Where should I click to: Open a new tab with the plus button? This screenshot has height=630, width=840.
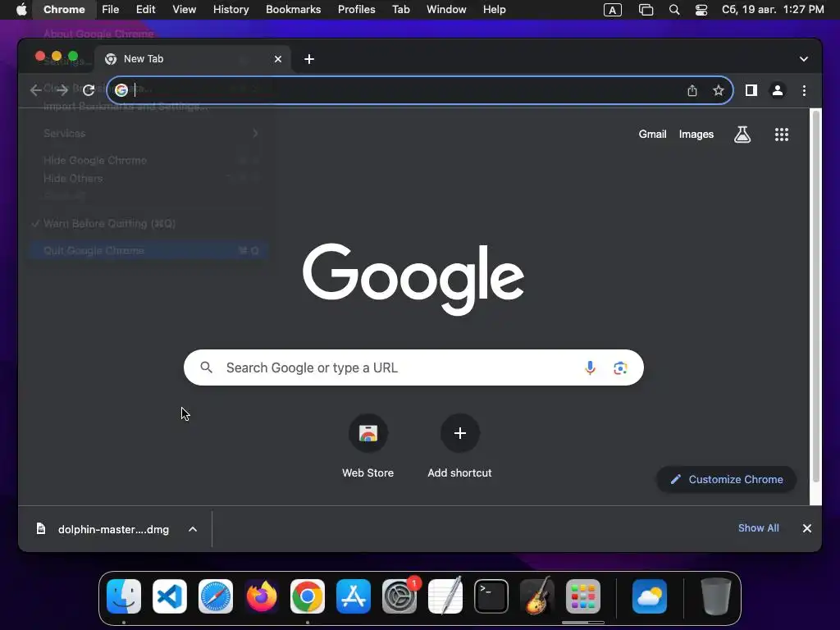(309, 59)
